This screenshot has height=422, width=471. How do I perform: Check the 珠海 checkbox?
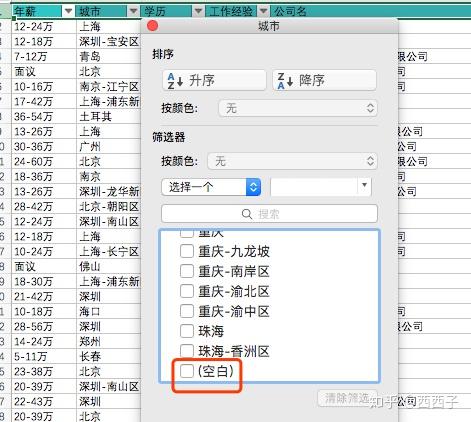(x=187, y=331)
